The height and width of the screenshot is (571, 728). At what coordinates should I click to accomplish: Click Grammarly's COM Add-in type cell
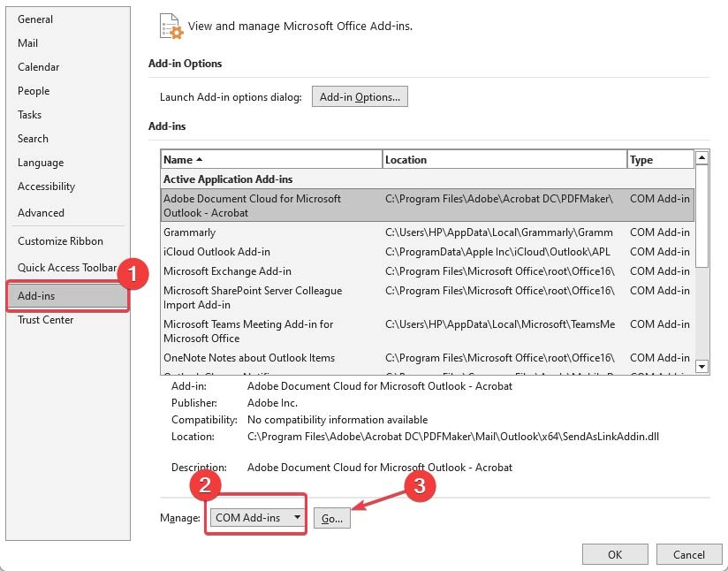(x=660, y=232)
